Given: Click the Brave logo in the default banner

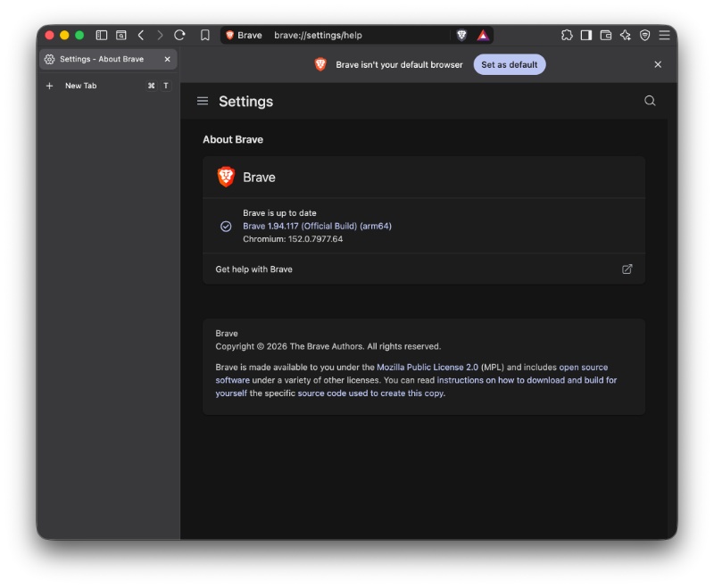Looking at the screenshot, I should [x=320, y=64].
